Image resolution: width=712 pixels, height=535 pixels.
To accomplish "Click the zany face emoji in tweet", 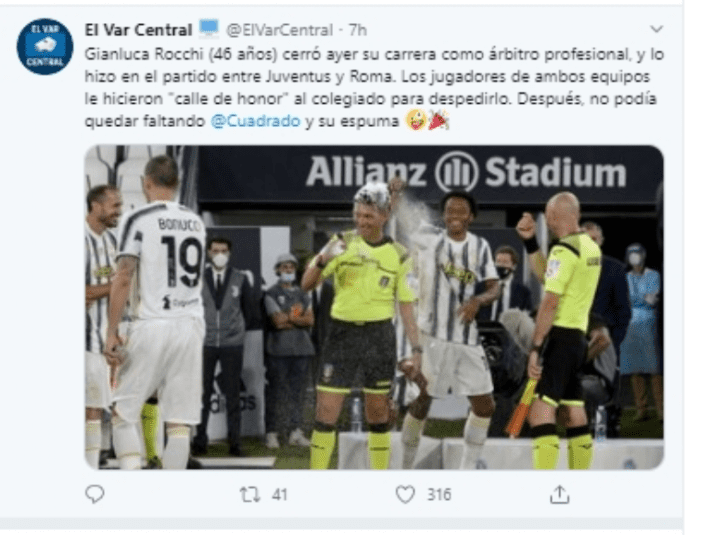I will tap(415, 120).
